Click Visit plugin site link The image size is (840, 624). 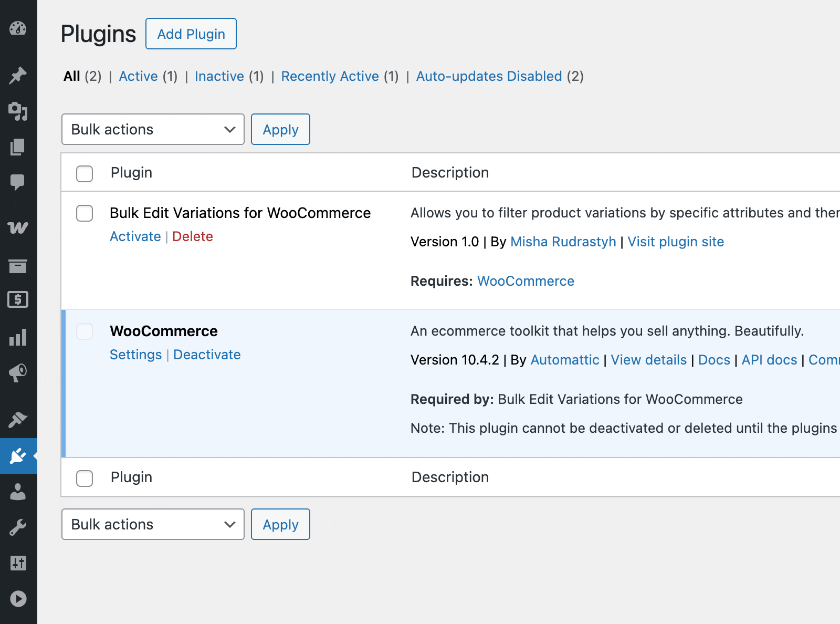(676, 242)
